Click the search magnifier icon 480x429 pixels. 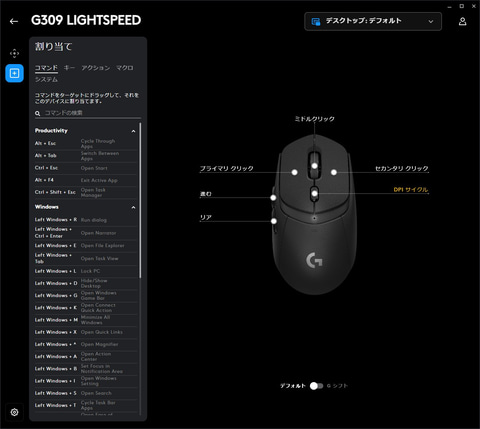[37, 114]
